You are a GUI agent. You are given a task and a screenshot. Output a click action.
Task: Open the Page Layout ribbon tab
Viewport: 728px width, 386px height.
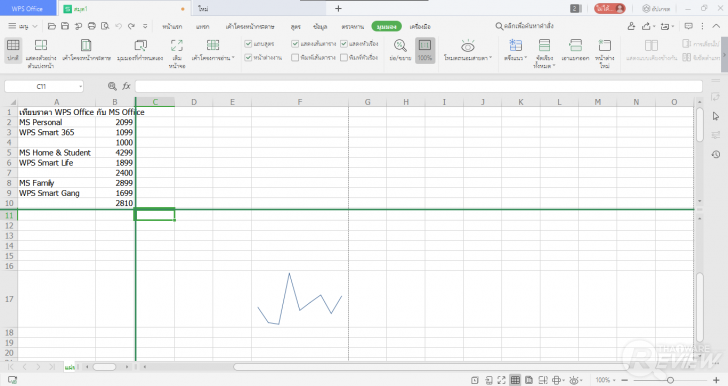250,27
